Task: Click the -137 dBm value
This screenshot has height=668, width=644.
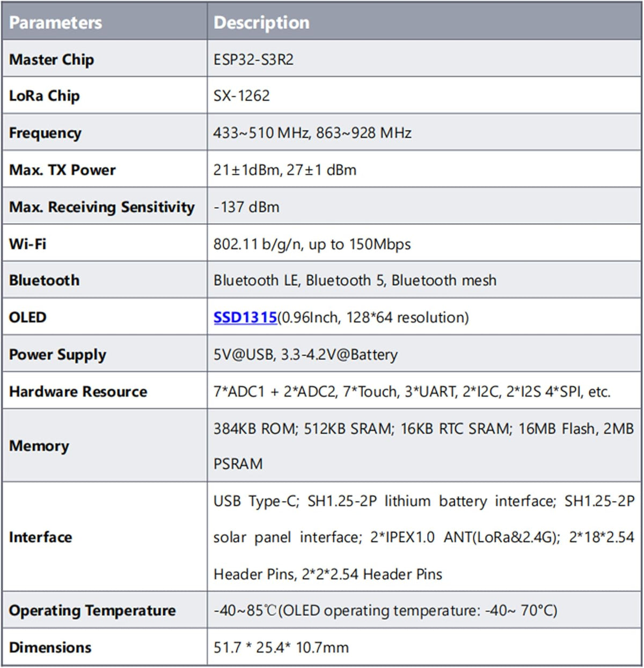Action: tap(246, 207)
